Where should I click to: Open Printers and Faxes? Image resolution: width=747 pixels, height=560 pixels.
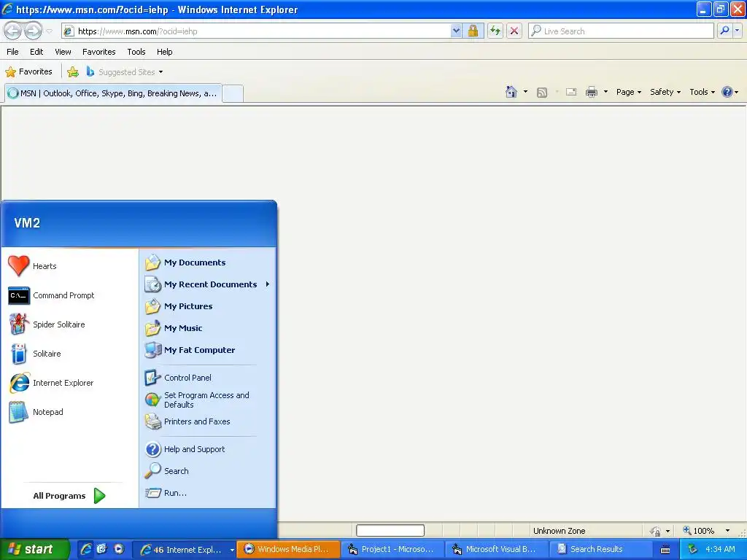207,421
